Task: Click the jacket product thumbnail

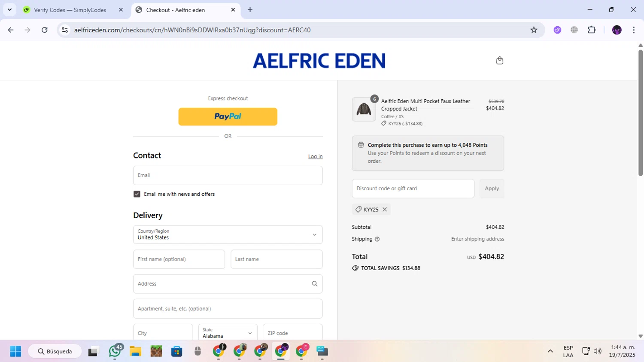Action: (x=364, y=110)
